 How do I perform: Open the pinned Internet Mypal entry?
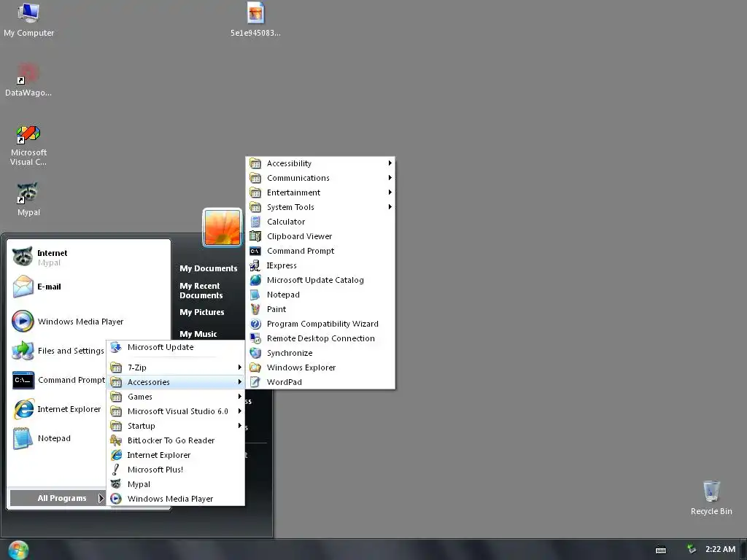[x=88, y=257]
